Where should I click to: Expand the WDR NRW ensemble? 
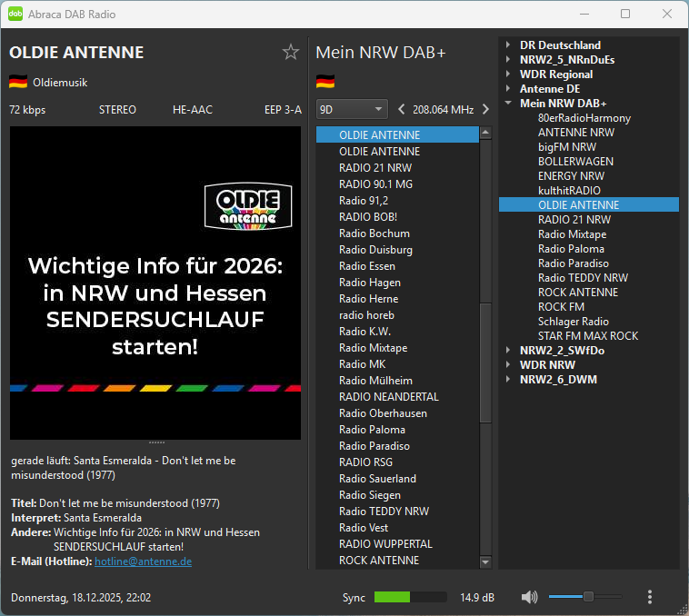pos(509,365)
